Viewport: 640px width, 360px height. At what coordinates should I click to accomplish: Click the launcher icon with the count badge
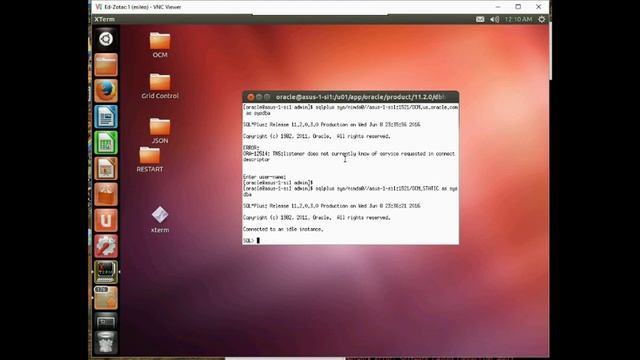[x=106, y=298]
